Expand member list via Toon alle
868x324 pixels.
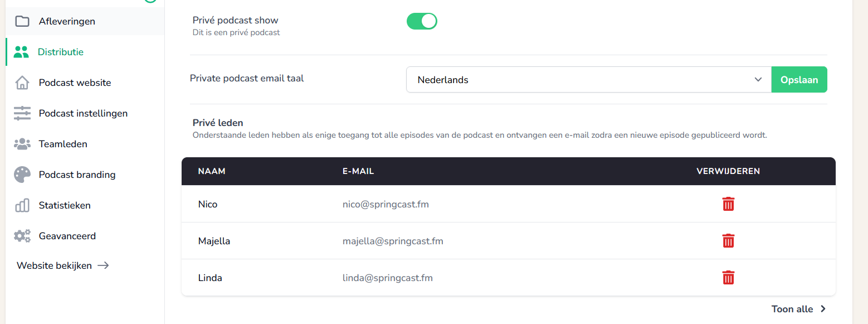point(798,309)
